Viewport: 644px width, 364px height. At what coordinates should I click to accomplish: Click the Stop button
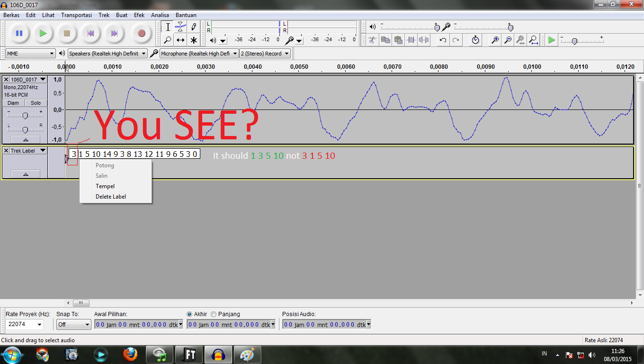(67, 33)
